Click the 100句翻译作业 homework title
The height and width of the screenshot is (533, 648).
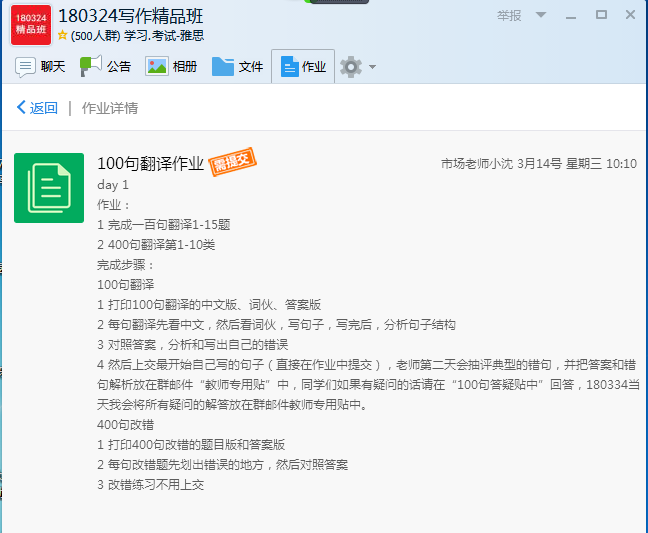[150, 164]
